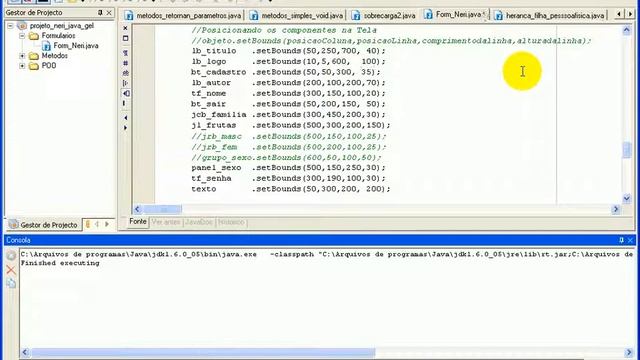Expand the POO folder
Image resolution: width=640 pixels, height=360 pixels.
coord(22,66)
